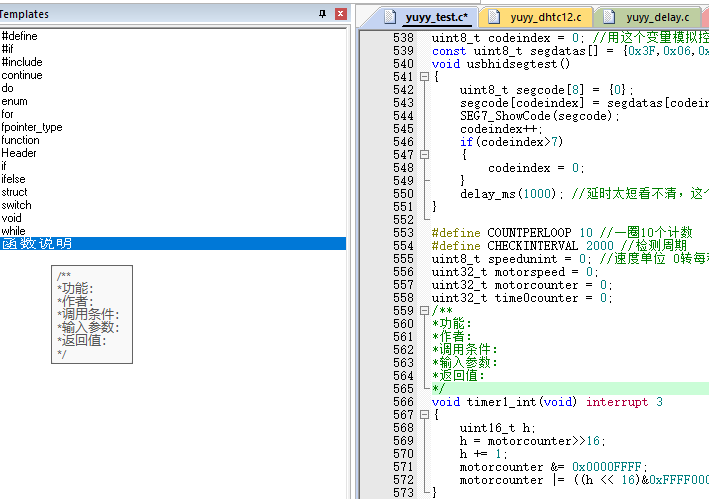Select the #include template
Image resolution: width=709 pixels, height=499 pixels.
tap(173, 62)
